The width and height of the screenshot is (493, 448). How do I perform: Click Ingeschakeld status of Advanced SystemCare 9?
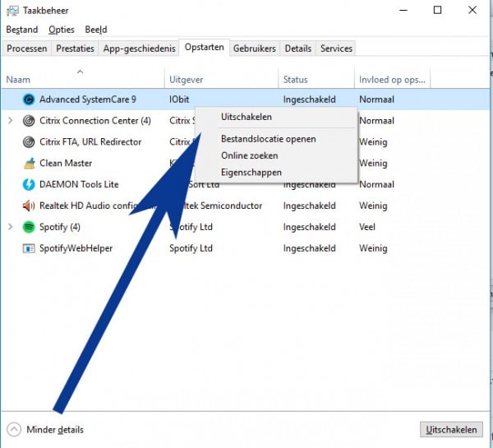pos(310,99)
